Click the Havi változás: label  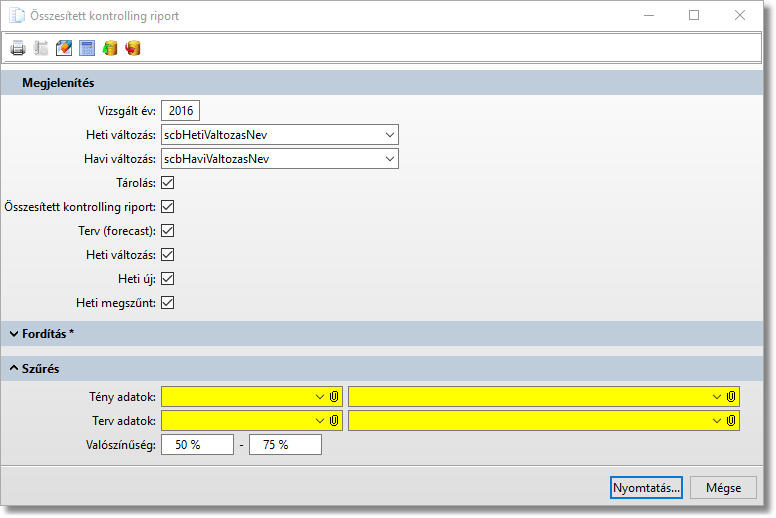pos(120,159)
